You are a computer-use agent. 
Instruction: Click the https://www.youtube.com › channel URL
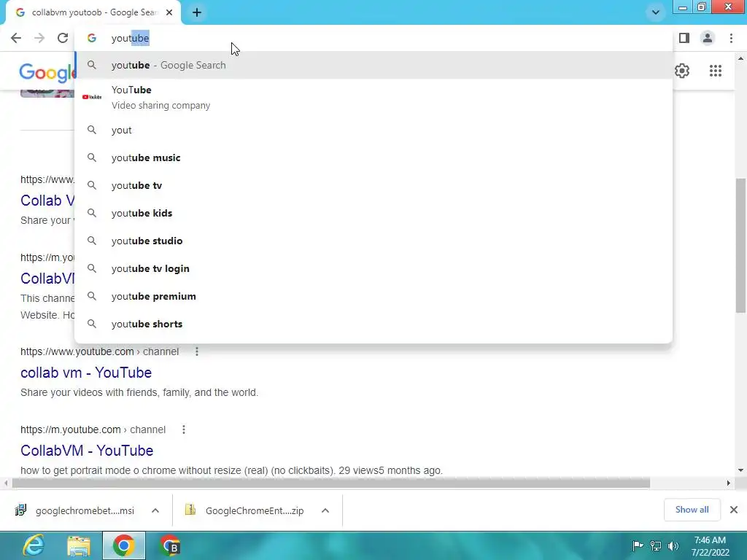99,351
